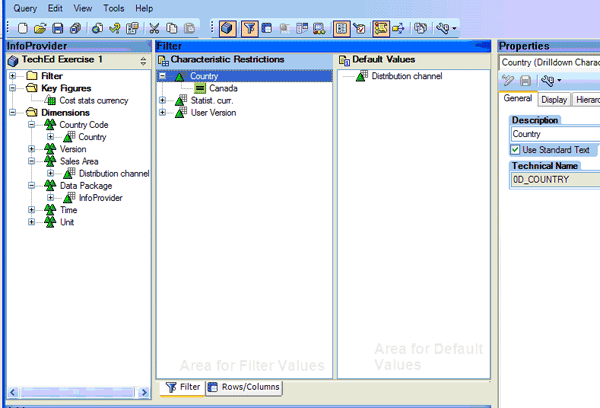Open the Tasks checklist icon
The height and width of the screenshot is (408, 600).
359,28
